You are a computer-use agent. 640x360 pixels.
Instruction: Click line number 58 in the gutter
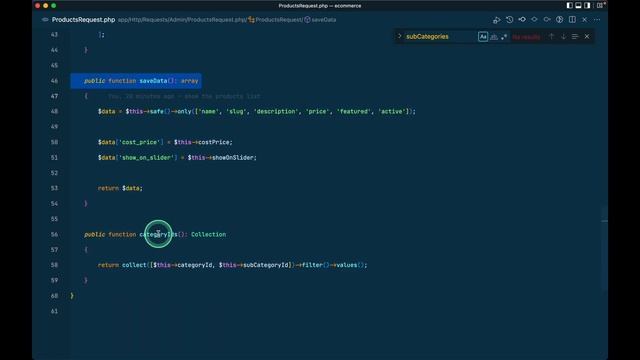54,265
